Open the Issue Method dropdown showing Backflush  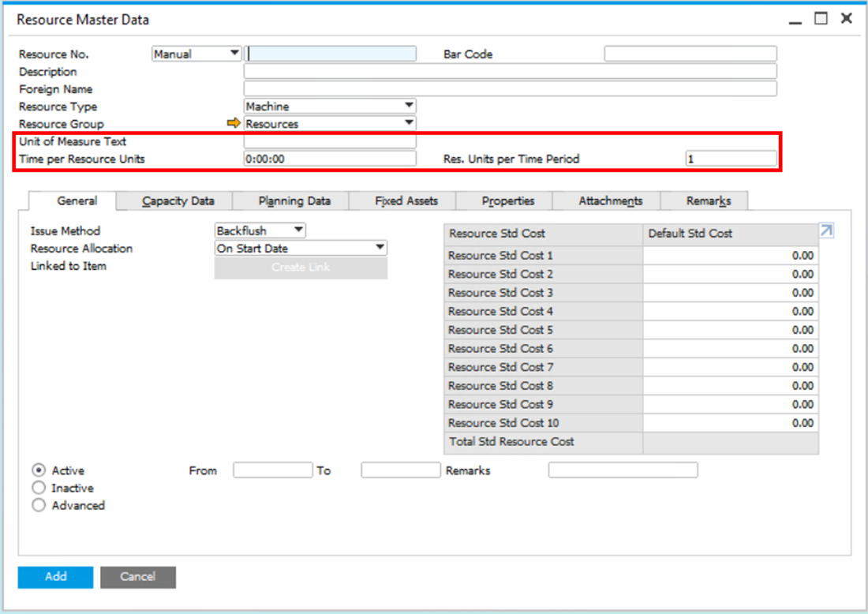260,230
